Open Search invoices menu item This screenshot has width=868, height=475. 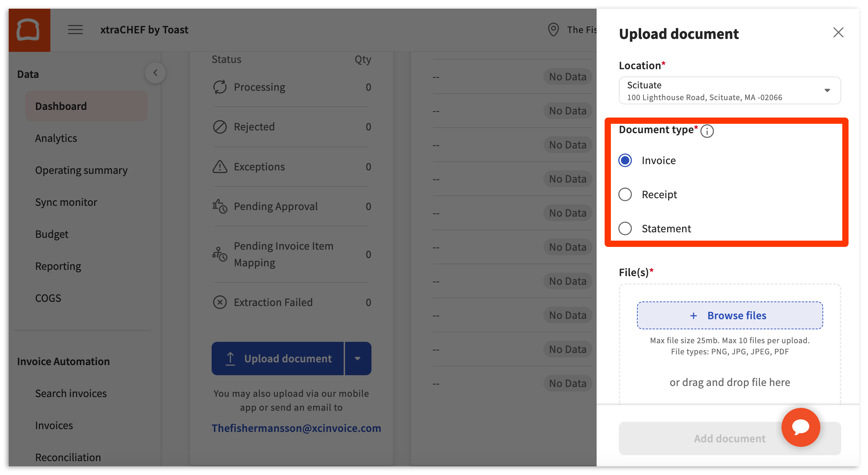pos(71,393)
